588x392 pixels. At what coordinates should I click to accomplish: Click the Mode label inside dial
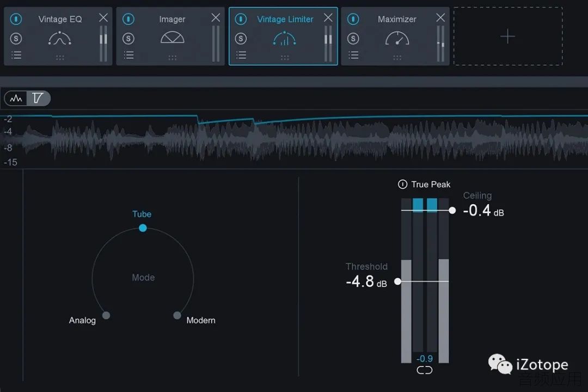click(143, 277)
